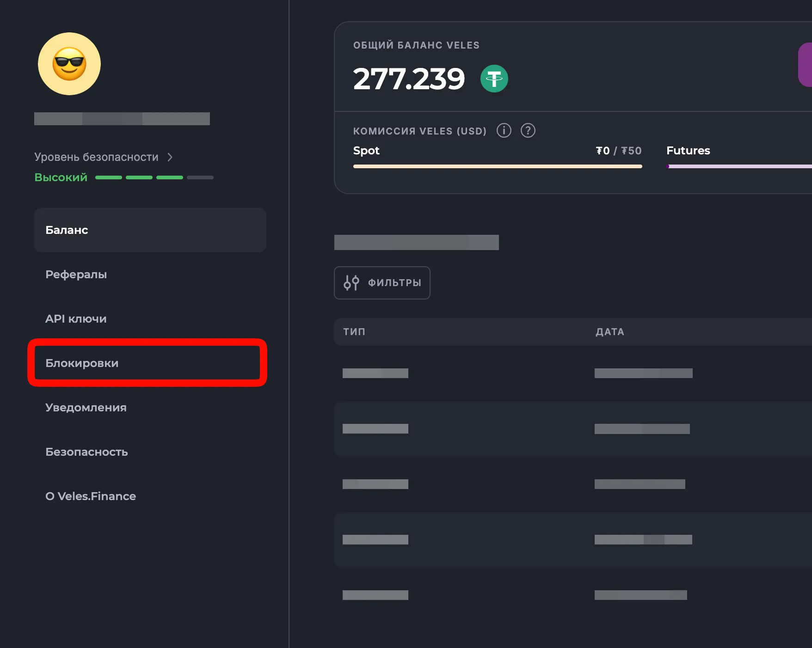Click the 277.239 balance value
The width and height of the screenshot is (812, 648).
pyautogui.click(x=409, y=79)
